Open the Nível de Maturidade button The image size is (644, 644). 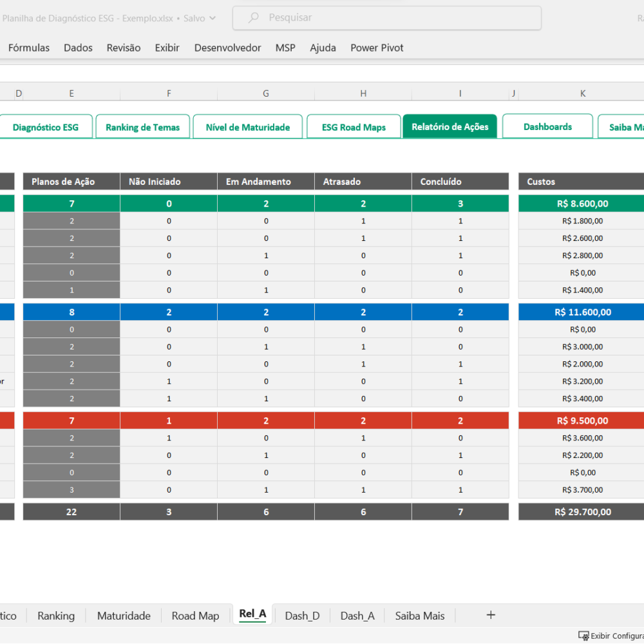click(x=248, y=127)
